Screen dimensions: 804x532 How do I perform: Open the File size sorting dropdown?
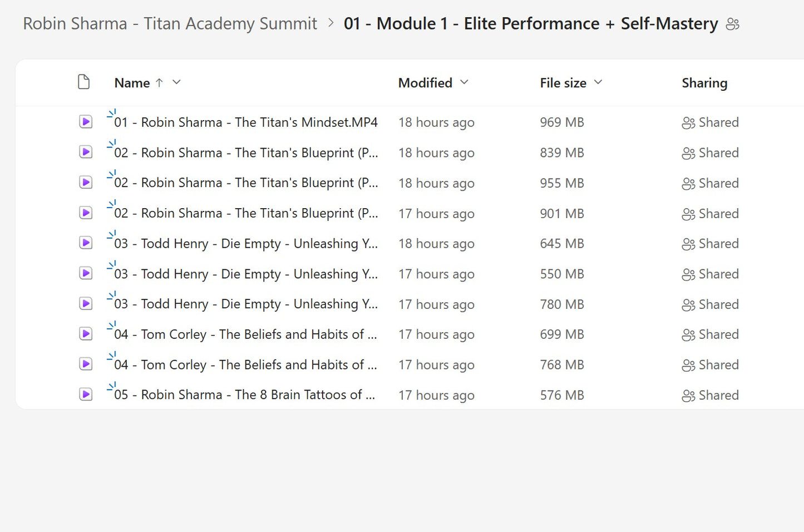598,82
